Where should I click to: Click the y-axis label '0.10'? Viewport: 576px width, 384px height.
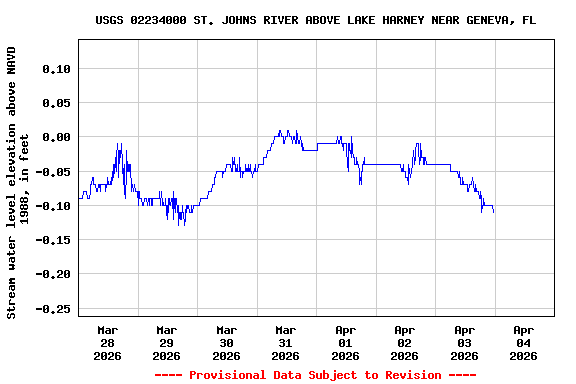pos(56,69)
